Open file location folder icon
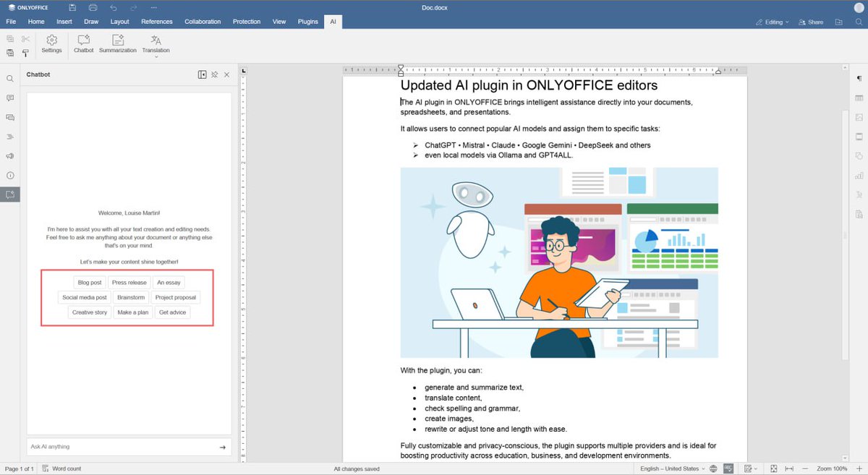 point(839,22)
